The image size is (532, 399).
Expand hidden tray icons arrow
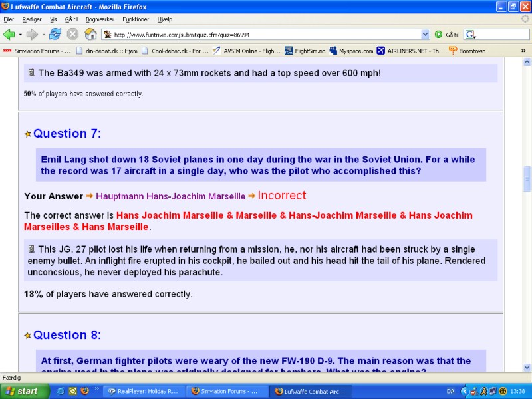pos(464,392)
